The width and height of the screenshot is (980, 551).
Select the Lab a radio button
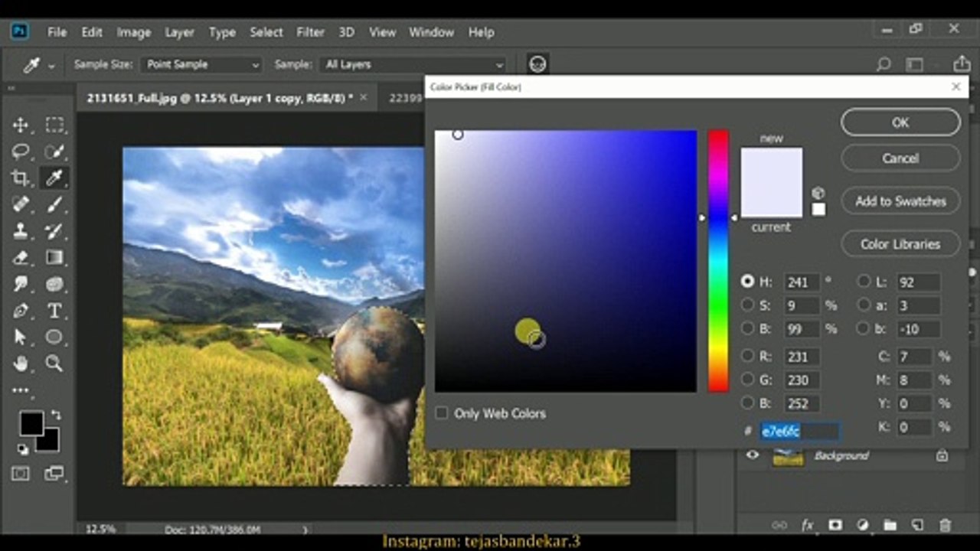tap(864, 305)
